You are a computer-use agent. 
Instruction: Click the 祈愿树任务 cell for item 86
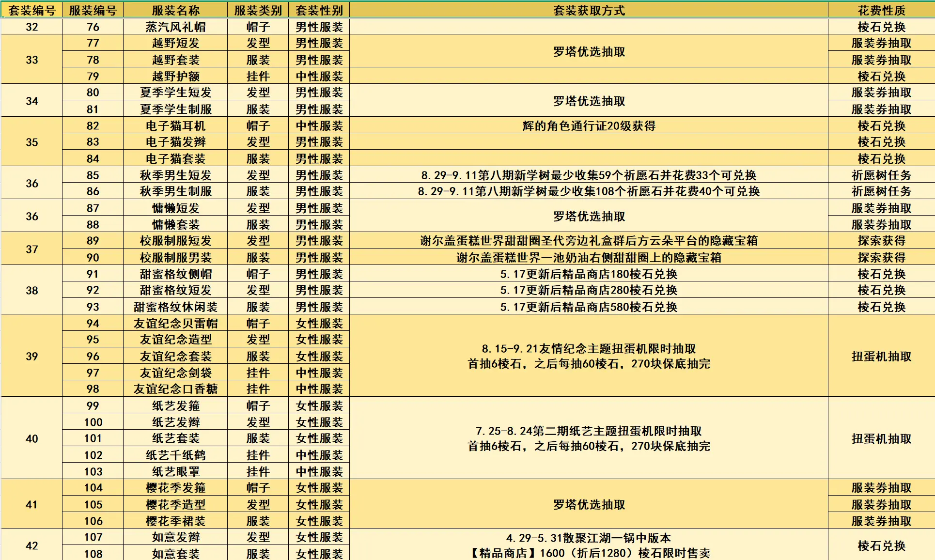(x=881, y=191)
